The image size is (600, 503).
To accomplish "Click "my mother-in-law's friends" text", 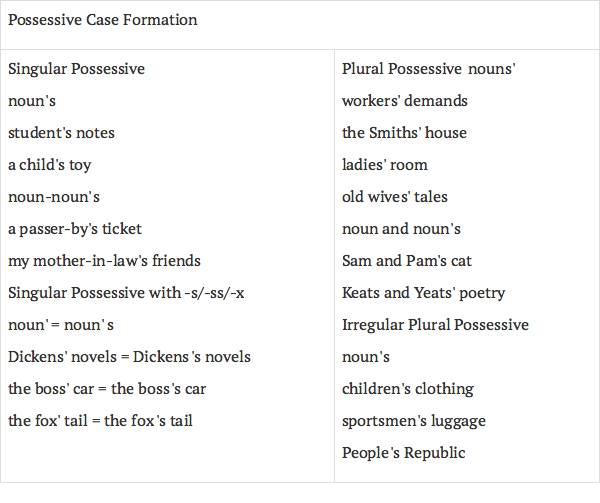I will click(x=104, y=261).
